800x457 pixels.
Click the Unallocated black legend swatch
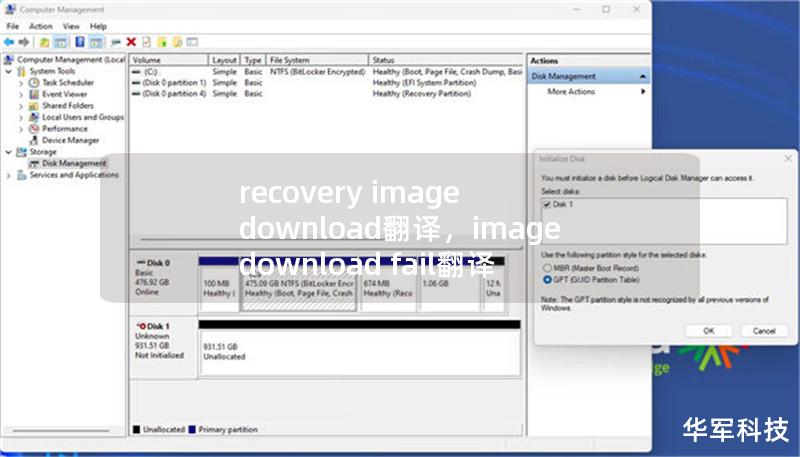point(136,429)
